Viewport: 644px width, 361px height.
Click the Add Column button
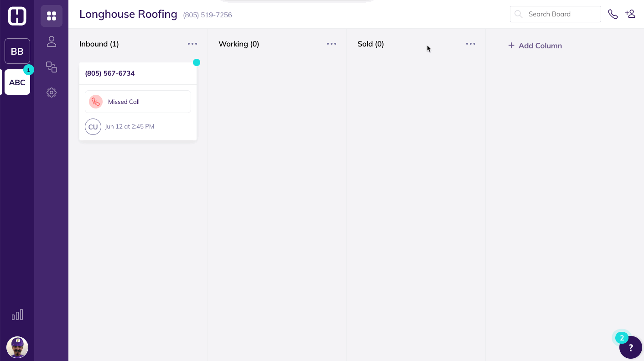pyautogui.click(x=535, y=46)
